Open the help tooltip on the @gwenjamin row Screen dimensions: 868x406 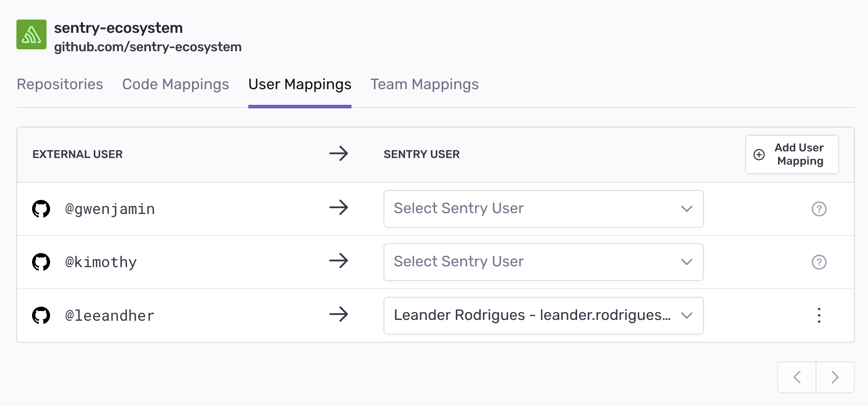819,209
